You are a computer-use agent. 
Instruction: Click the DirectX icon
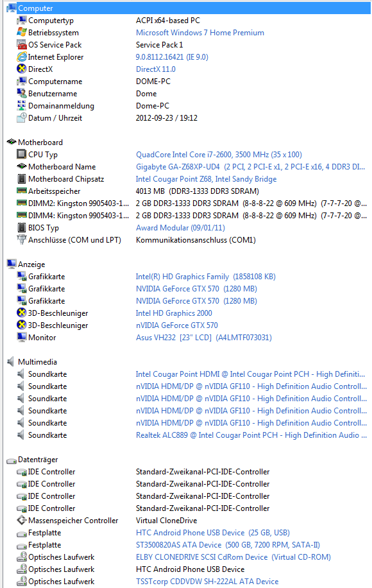click(x=22, y=69)
